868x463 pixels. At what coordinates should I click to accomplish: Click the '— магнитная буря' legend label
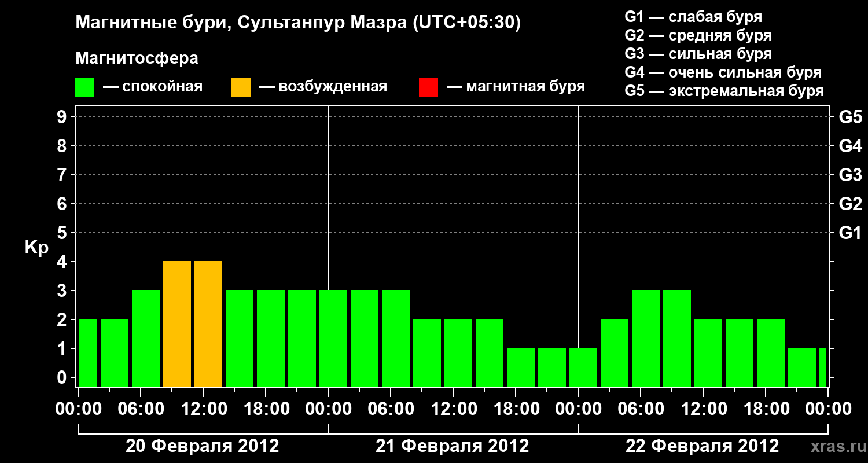point(516,87)
